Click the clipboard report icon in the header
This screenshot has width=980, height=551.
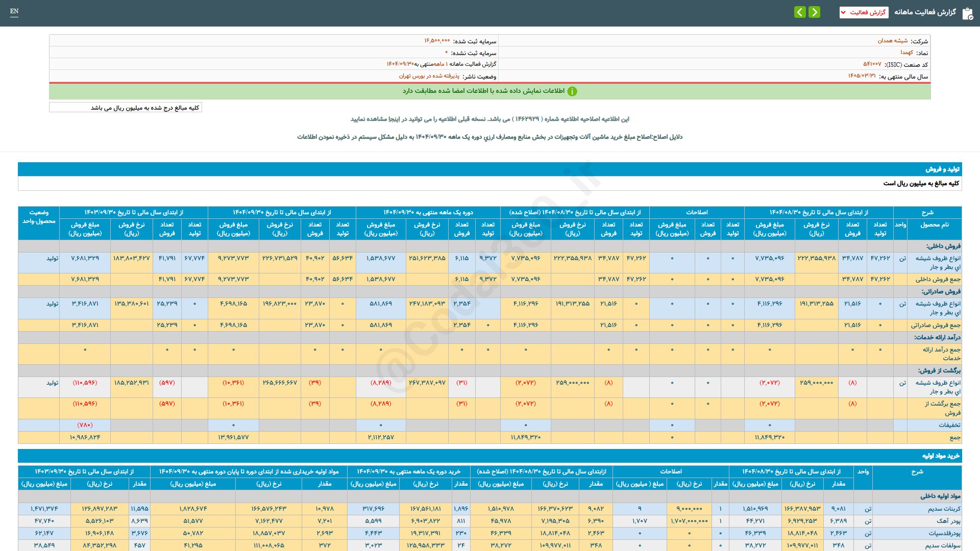click(967, 13)
